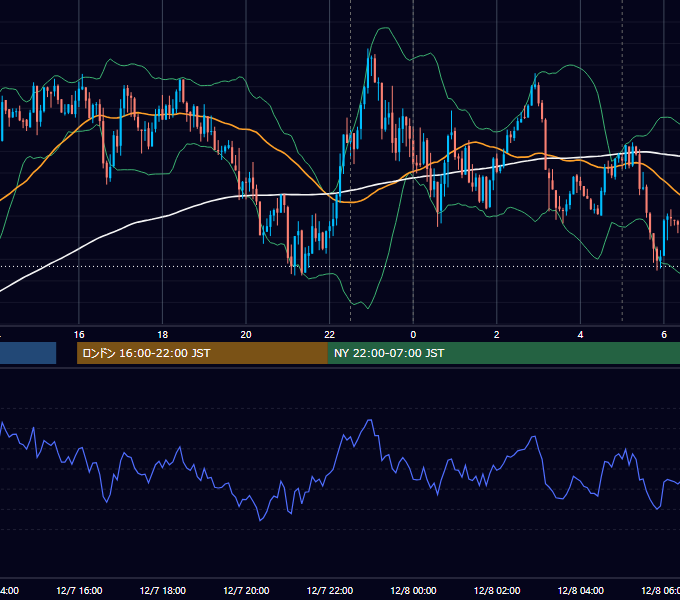Screen dimensions: 680x600
Task: Click the 12/8 04:00 date label
Action: tap(581, 590)
